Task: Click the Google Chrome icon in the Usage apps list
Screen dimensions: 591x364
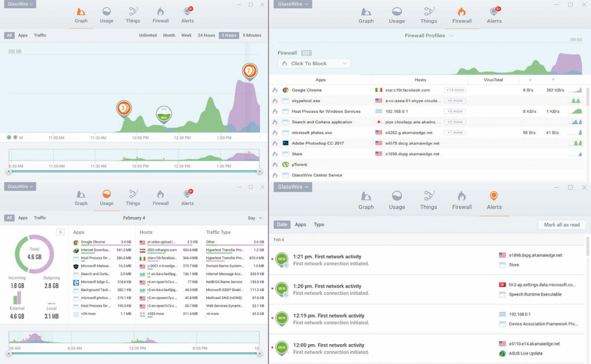Action: 76,242
